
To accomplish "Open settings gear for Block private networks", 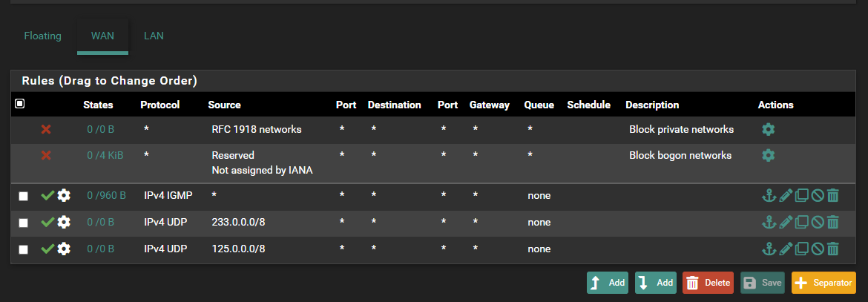I will (x=768, y=129).
